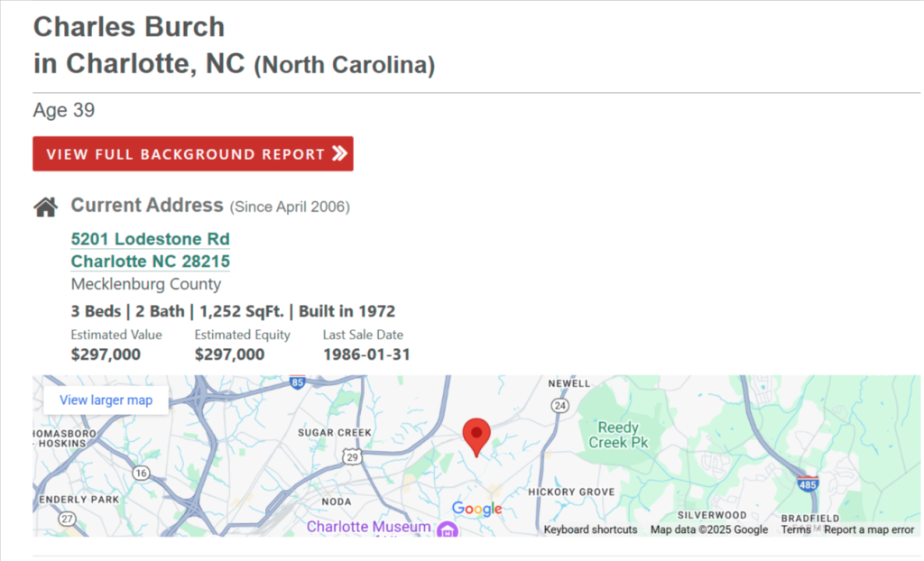
Task: Open View larger map
Action: (106, 400)
